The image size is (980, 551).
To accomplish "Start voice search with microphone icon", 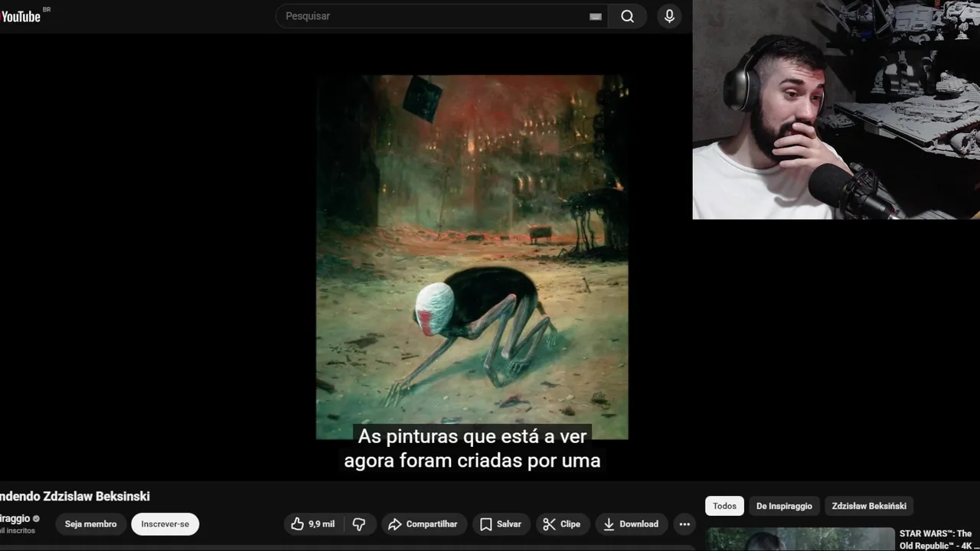I will [669, 16].
